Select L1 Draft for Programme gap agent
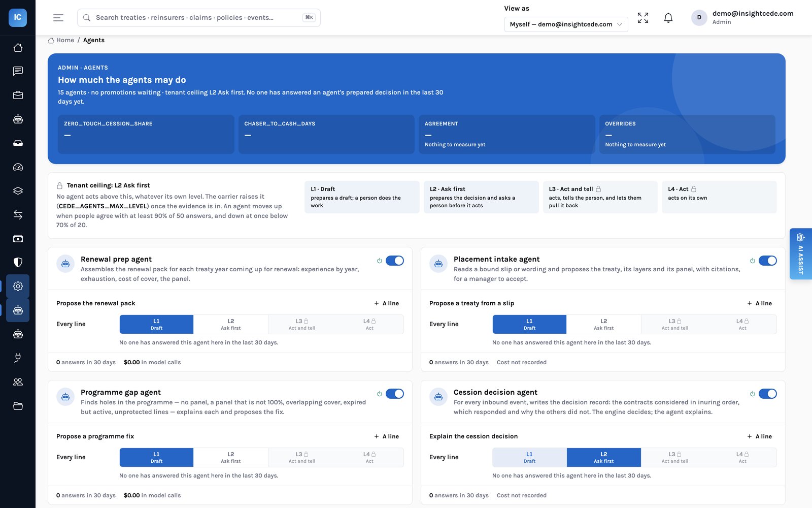 click(x=156, y=457)
